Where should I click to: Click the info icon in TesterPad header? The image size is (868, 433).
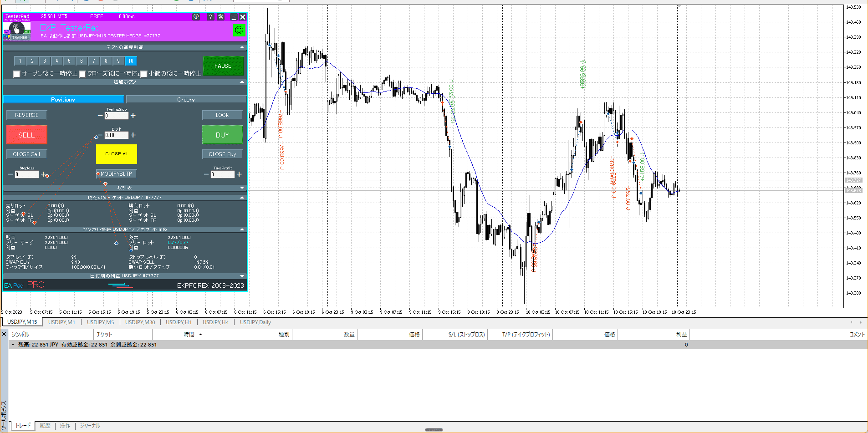(x=196, y=17)
